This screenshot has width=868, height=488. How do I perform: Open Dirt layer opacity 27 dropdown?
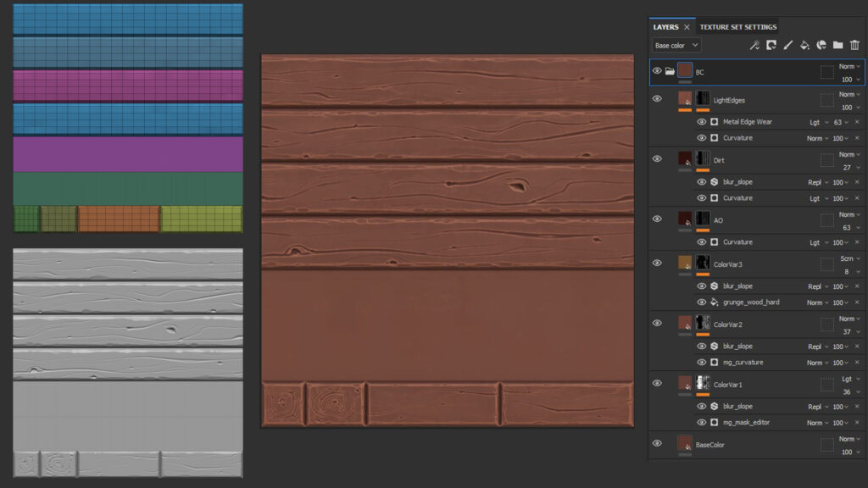[x=851, y=168]
